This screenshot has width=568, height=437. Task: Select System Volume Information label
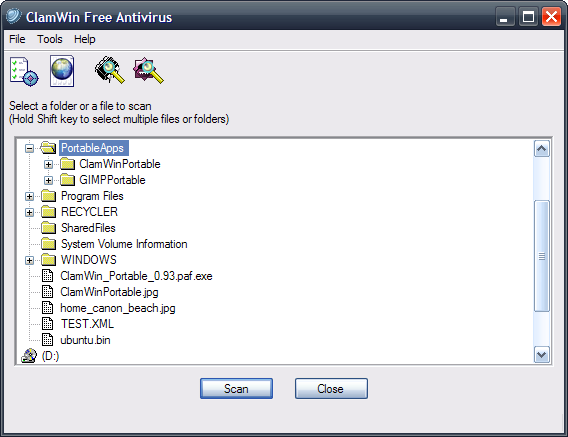pos(124,244)
